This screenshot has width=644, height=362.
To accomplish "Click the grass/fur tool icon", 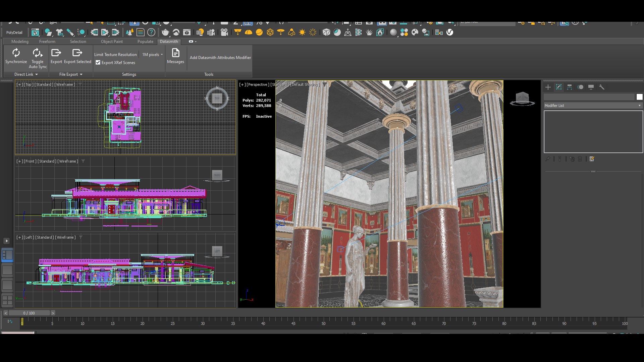I will click(369, 33).
